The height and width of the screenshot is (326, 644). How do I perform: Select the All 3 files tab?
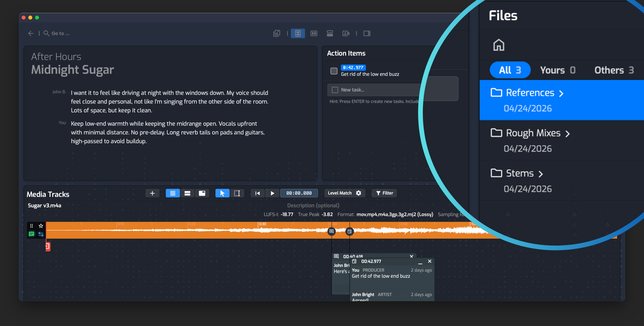[510, 70]
